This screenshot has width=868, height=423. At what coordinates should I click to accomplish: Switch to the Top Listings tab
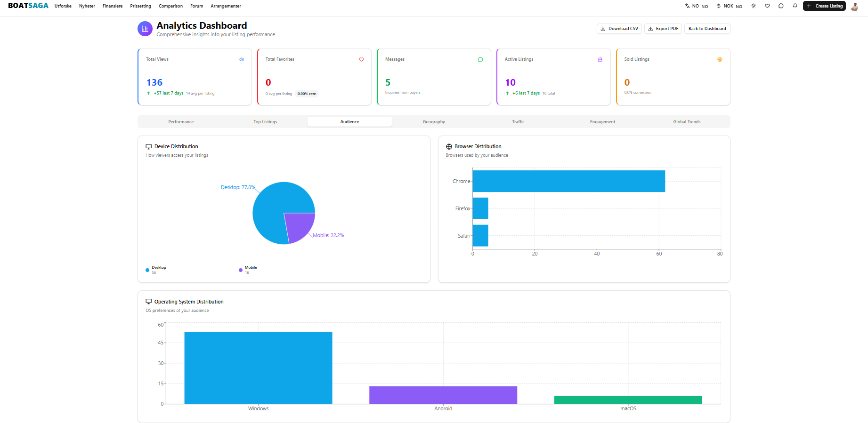coord(265,122)
